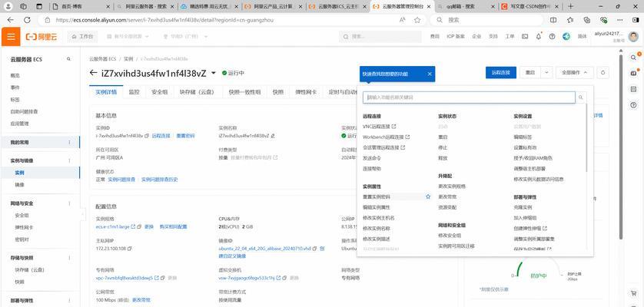The width and height of the screenshot is (644, 307).
Task: Open a new browser tab
Action: click(x=570, y=6)
